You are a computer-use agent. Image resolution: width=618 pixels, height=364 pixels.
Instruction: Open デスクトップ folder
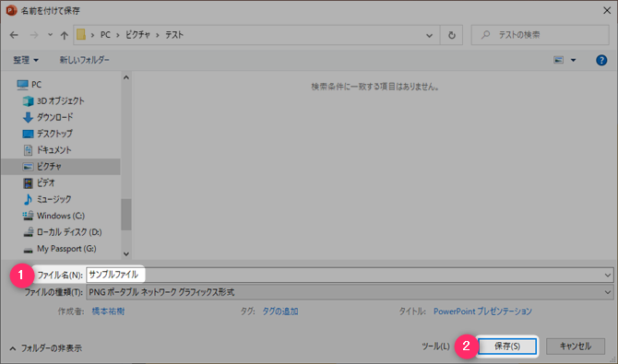[x=54, y=134]
